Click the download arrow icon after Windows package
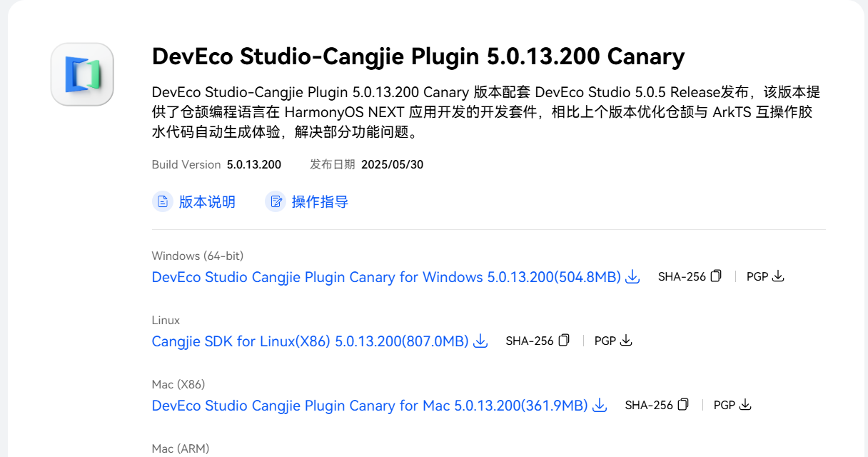868x457 pixels. point(632,277)
